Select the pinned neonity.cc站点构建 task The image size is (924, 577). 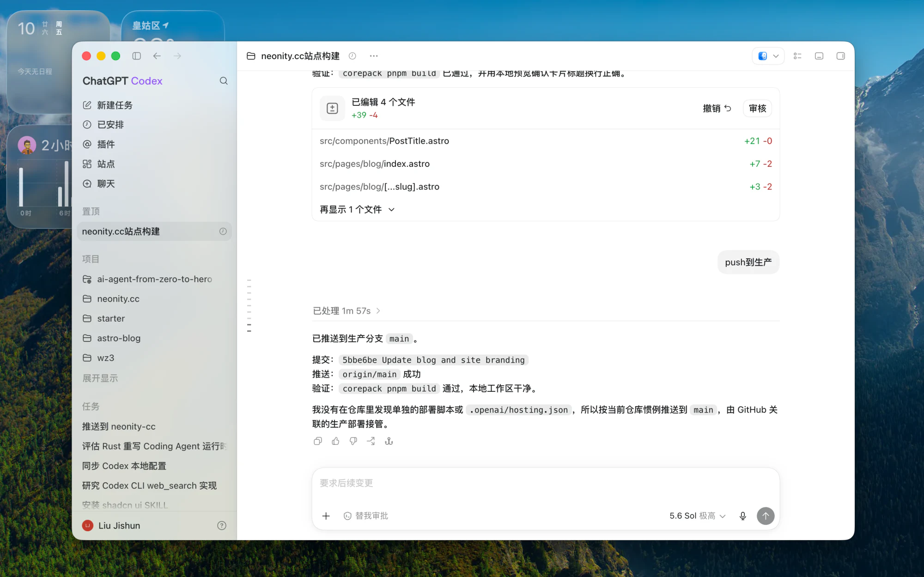[154, 231]
